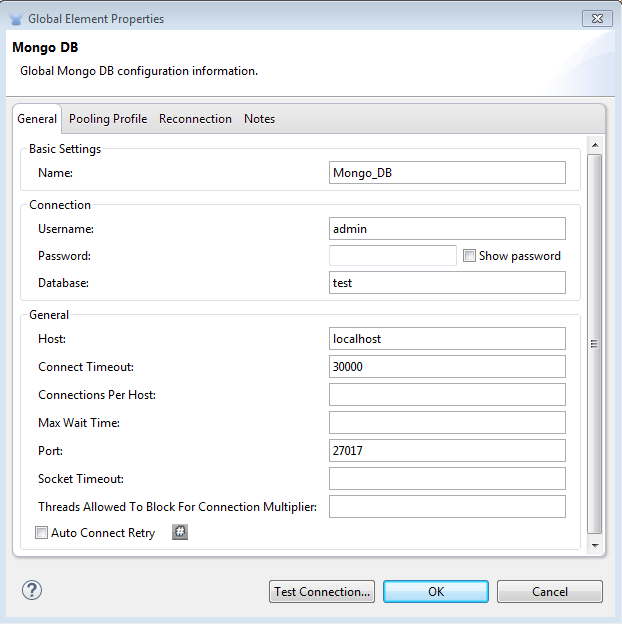Click the scroll down arrow
The height and width of the screenshot is (624, 622).
click(595, 545)
